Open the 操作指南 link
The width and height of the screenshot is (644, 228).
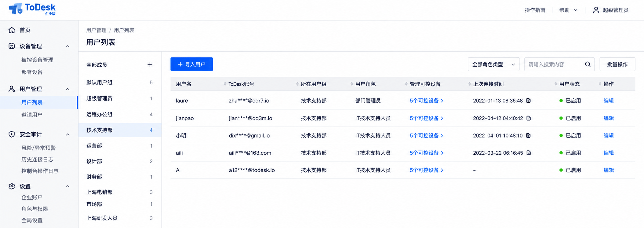pyautogui.click(x=535, y=10)
